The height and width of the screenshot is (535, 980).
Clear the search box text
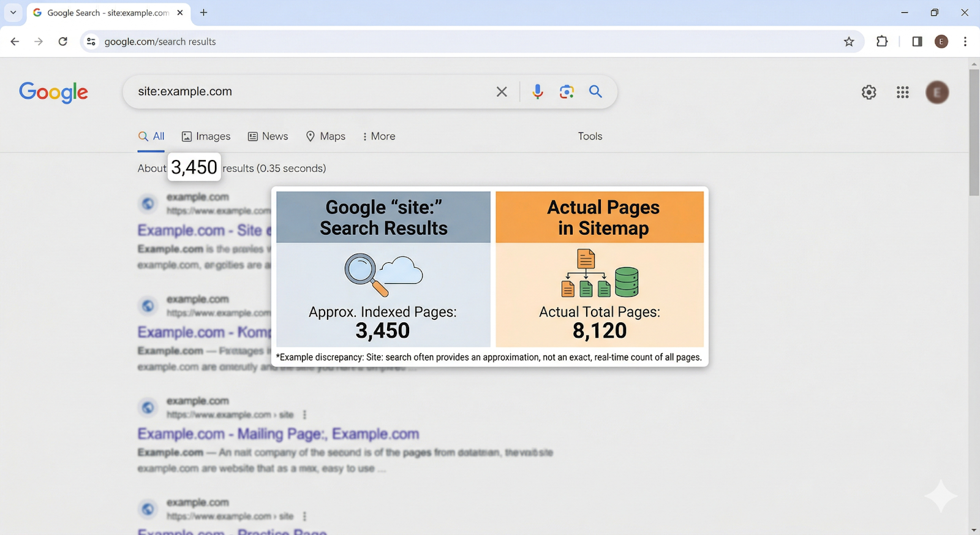[x=502, y=92]
